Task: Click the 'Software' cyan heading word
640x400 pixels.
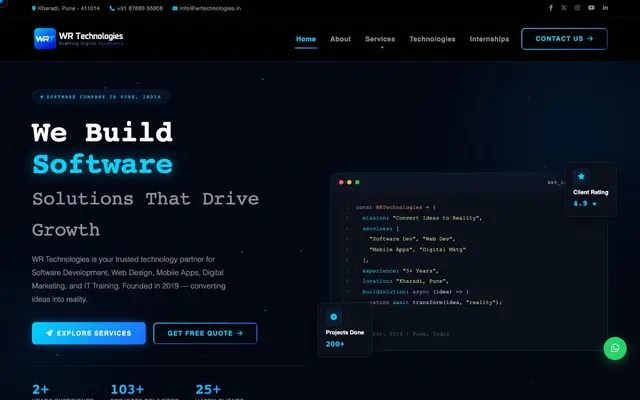Action: 102,164
